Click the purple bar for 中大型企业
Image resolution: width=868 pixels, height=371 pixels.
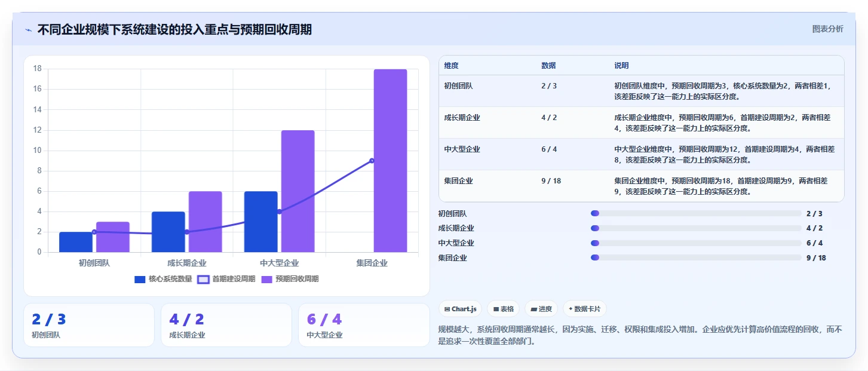click(298, 191)
